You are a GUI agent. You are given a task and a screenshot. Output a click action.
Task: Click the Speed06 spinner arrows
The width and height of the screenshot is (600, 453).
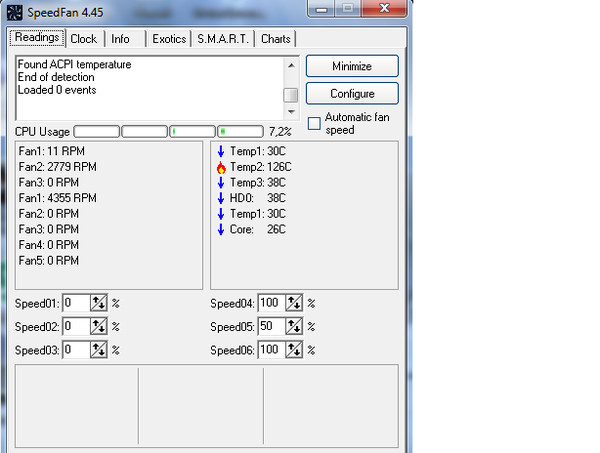click(294, 350)
